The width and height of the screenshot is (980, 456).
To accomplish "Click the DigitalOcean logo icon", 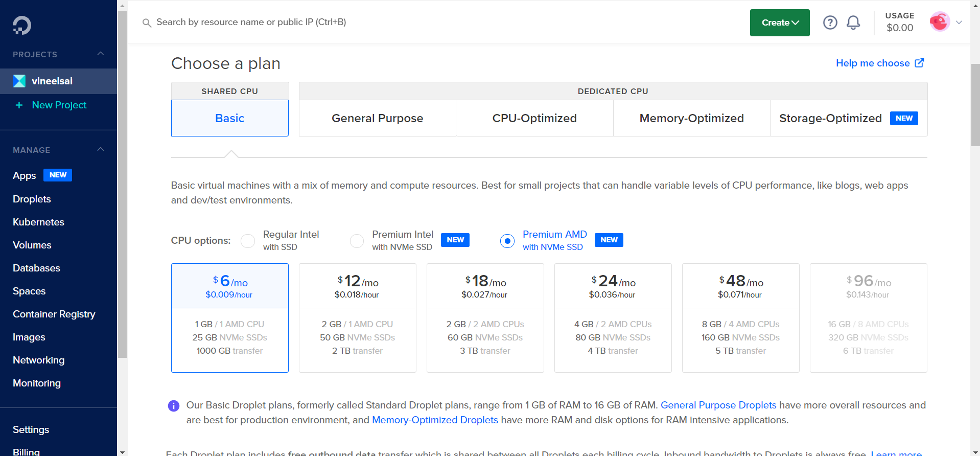I will (x=22, y=25).
